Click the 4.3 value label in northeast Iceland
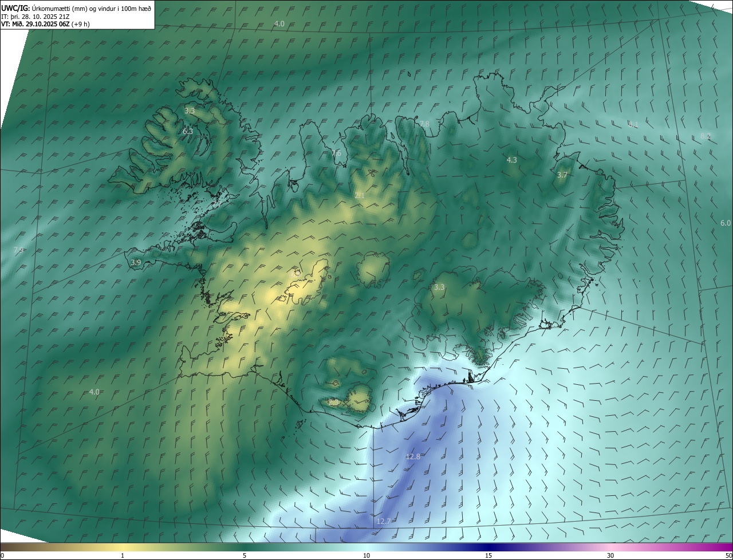The width and height of the screenshot is (733, 560). click(x=512, y=160)
